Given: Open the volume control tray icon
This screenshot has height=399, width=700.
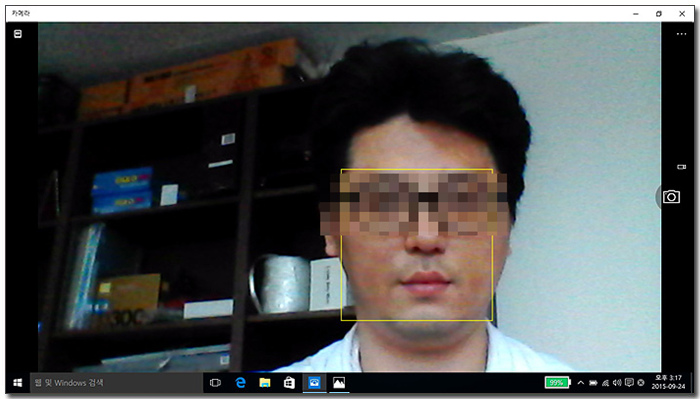Looking at the screenshot, I should pyautogui.click(x=617, y=382).
